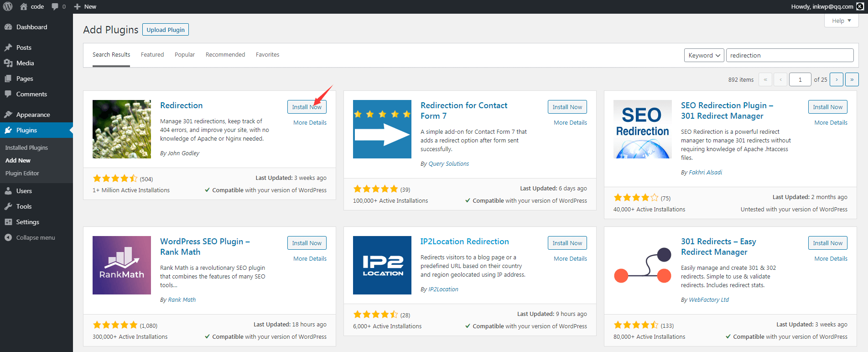The image size is (868, 352).
Task: Switch to the Search Results tab
Action: [x=111, y=55]
